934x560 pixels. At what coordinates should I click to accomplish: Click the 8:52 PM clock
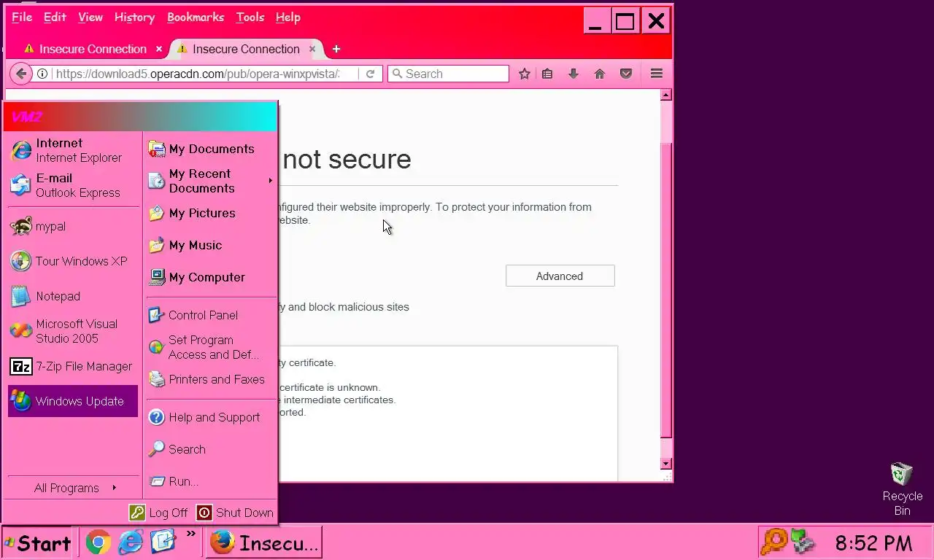pyautogui.click(x=873, y=543)
